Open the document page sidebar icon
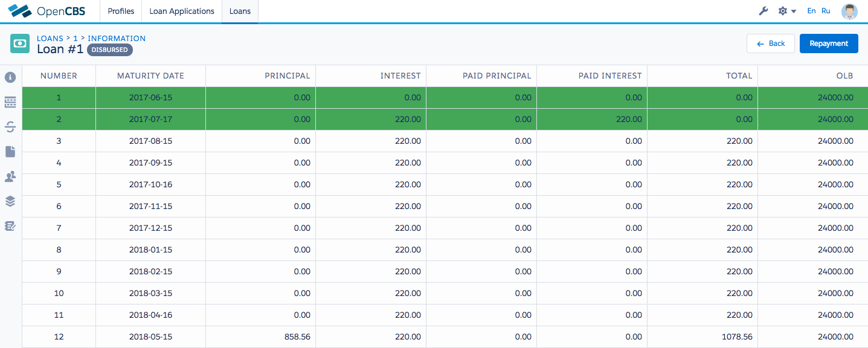This screenshot has width=868, height=348. [10, 152]
